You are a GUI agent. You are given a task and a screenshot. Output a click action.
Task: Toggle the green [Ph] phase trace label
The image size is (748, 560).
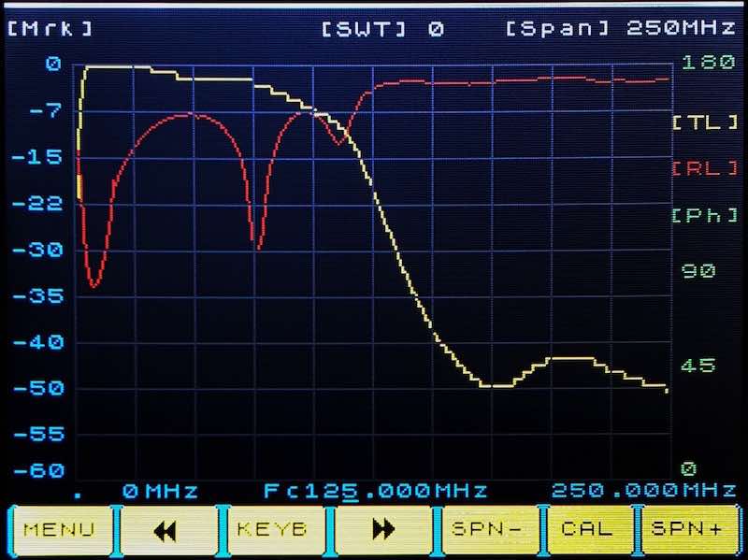(698, 215)
